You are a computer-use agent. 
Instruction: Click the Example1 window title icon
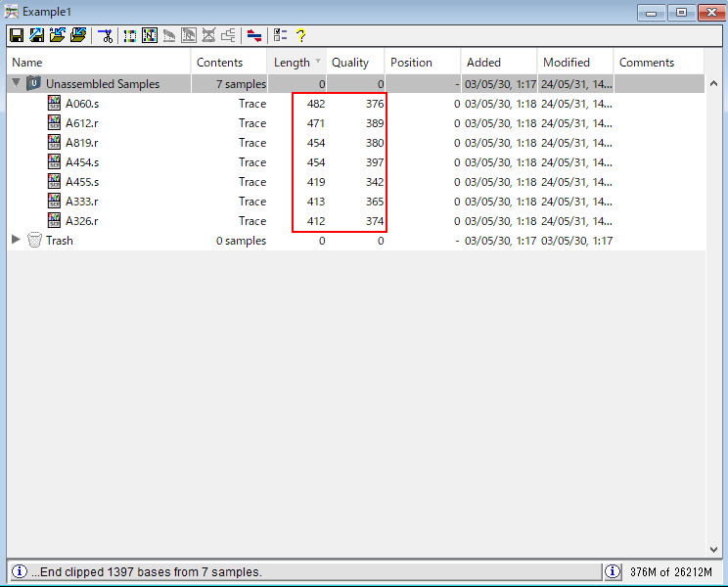tap(12, 12)
